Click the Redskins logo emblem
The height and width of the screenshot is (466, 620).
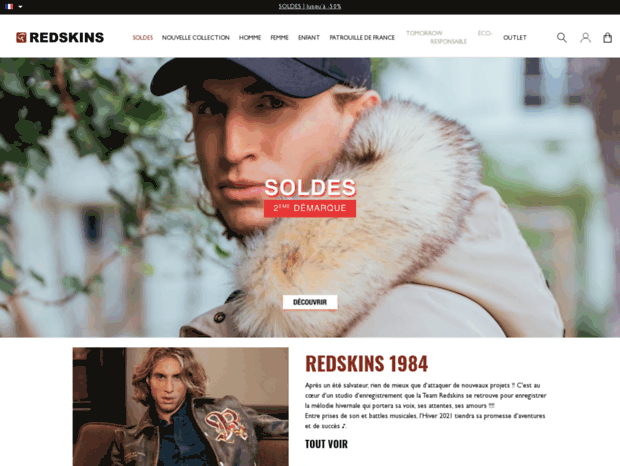(21, 38)
